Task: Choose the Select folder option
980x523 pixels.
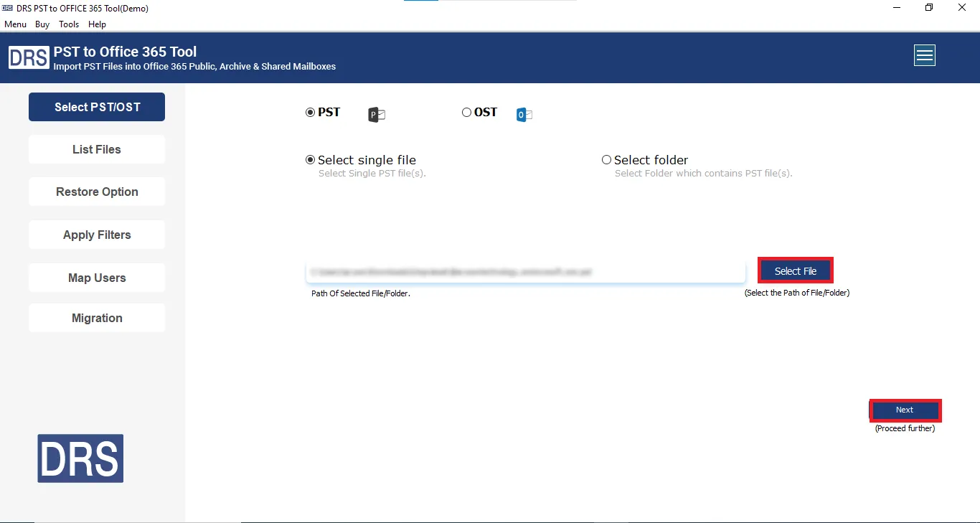Action: point(606,160)
